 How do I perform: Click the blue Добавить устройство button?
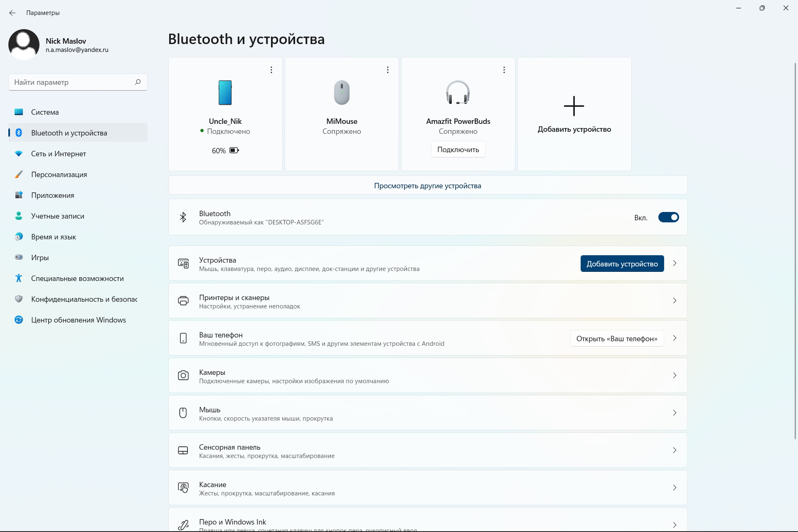point(622,264)
